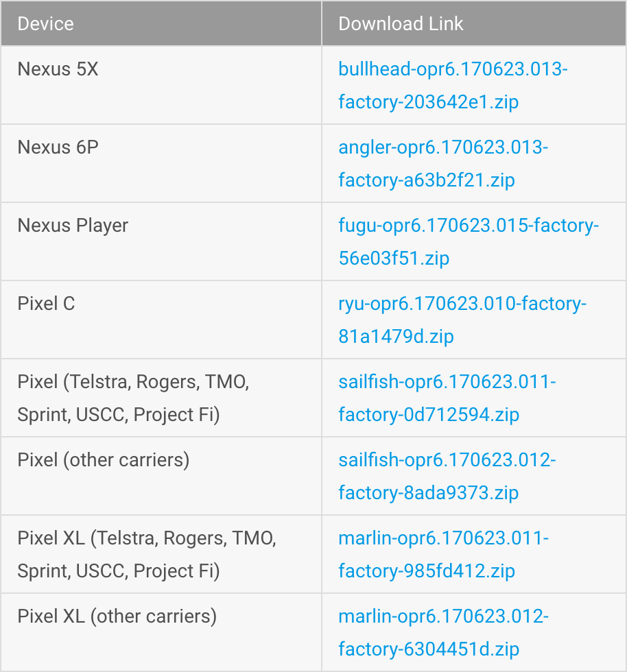This screenshot has width=627, height=672.
Task: Select the Nexus 5X device cell
Action: click(58, 69)
